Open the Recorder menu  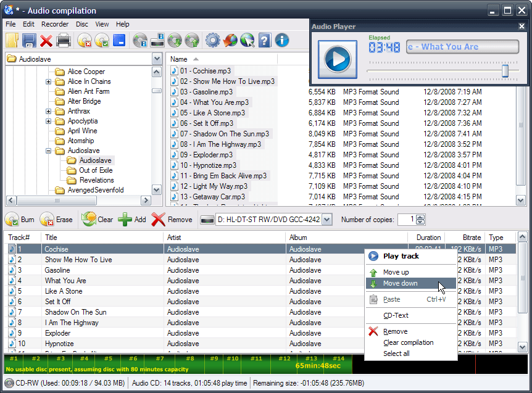(x=55, y=24)
